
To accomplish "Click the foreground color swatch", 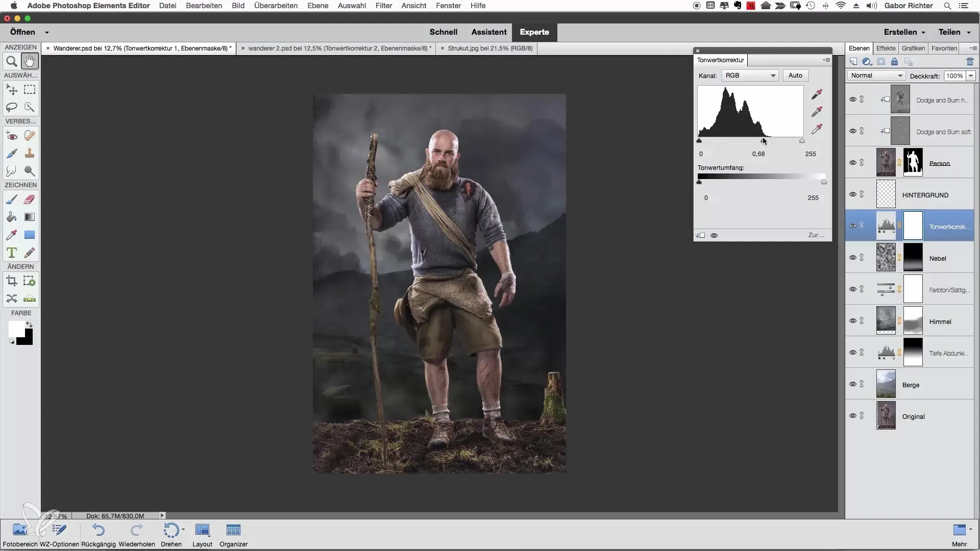I will pos(16,329).
